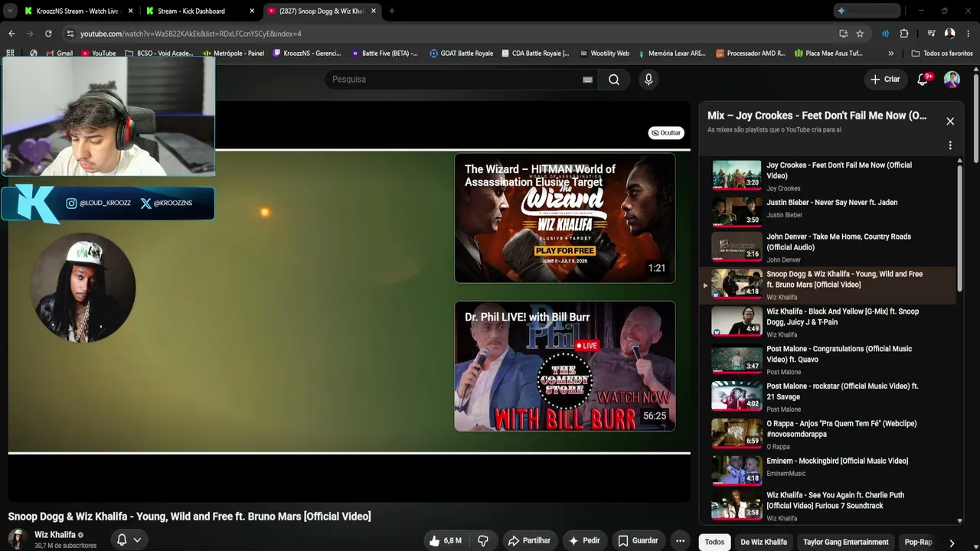This screenshot has width=980, height=551.
Task: View site information icon in address bar
Action: [x=70, y=34]
